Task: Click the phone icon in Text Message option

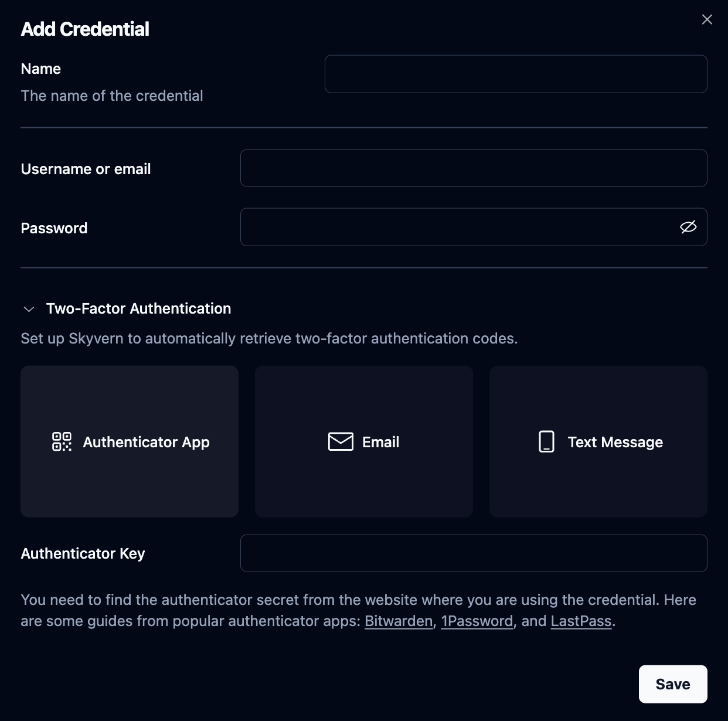Action: coord(546,442)
